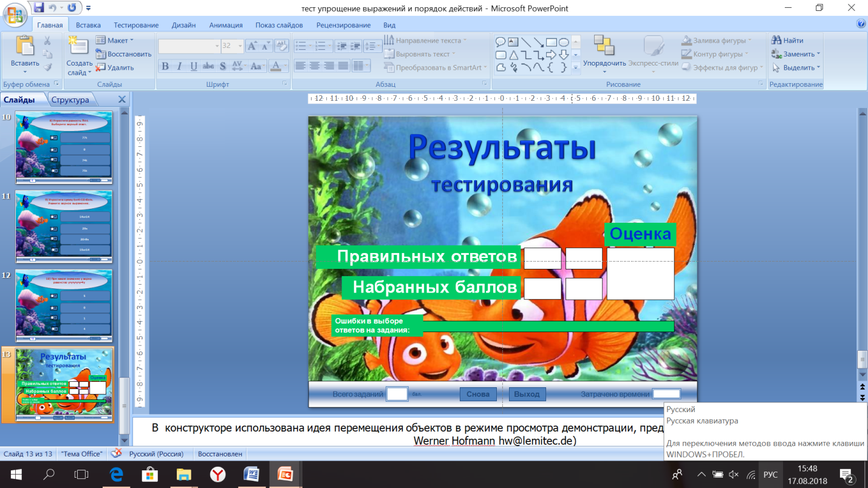
Task: Open Заменить replace dropdown
Action: point(796,54)
